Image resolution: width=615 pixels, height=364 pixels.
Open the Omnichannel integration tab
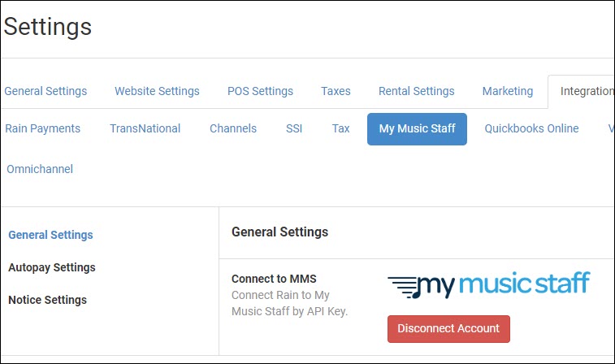click(x=40, y=169)
